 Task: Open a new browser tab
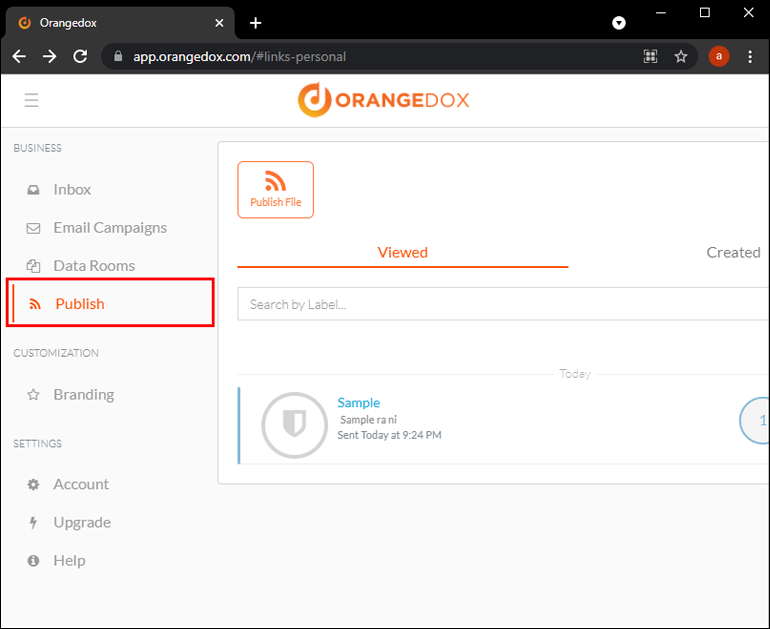[255, 23]
